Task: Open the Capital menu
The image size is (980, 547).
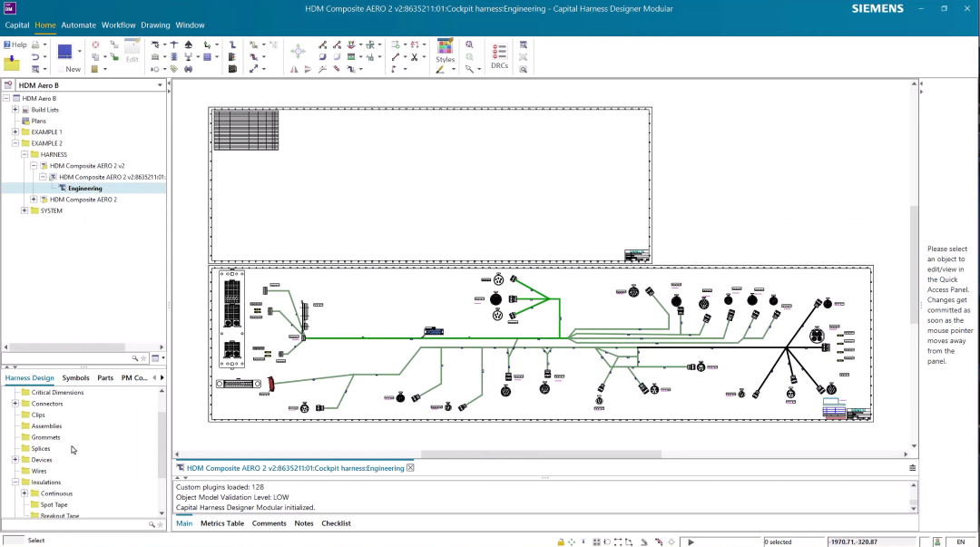Action: [17, 25]
